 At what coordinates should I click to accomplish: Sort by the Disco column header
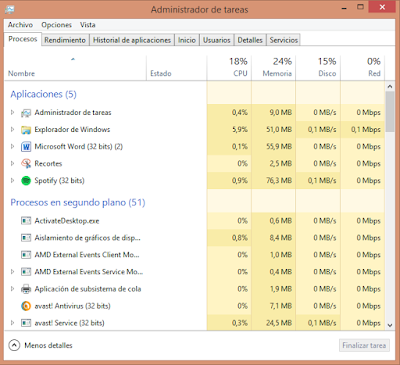point(327,73)
